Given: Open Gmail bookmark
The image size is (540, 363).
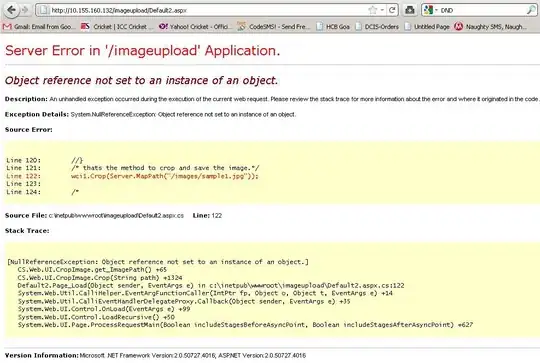Looking at the screenshot, I should pyautogui.click(x=39, y=27).
